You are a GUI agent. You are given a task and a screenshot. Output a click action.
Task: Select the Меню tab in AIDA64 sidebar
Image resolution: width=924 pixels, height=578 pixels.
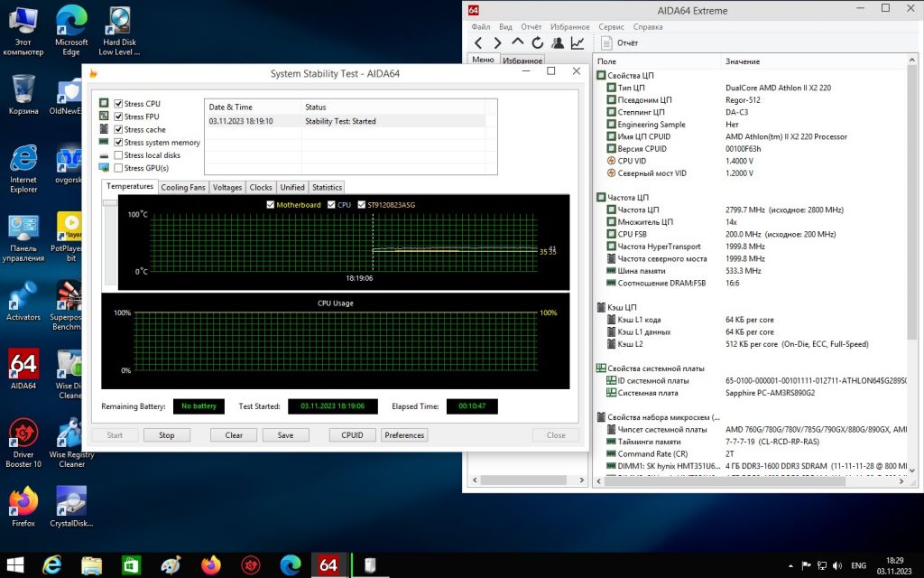(x=483, y=60)
